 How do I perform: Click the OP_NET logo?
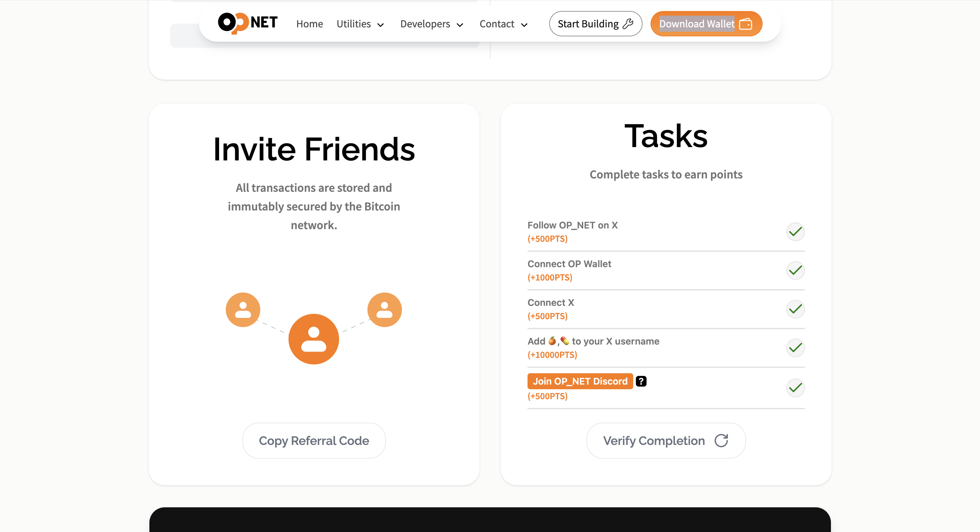248,23
